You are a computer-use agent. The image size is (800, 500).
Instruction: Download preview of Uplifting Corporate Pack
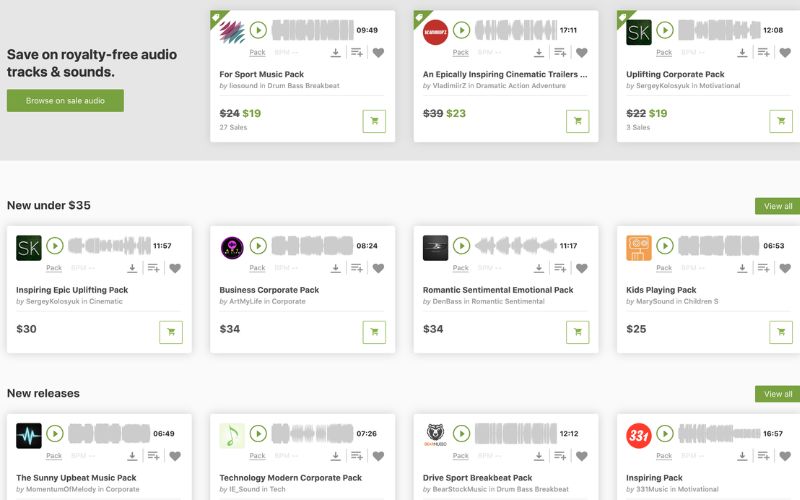[742, 53]
